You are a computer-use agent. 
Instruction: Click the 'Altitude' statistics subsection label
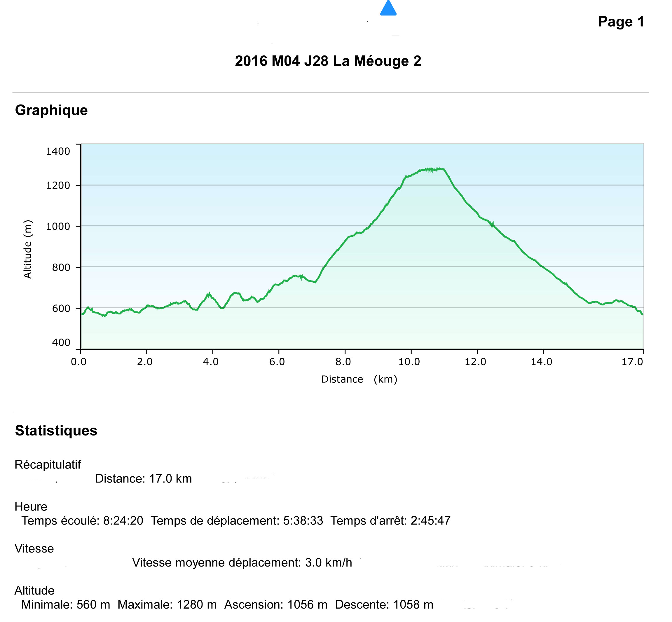click(34, 591)
